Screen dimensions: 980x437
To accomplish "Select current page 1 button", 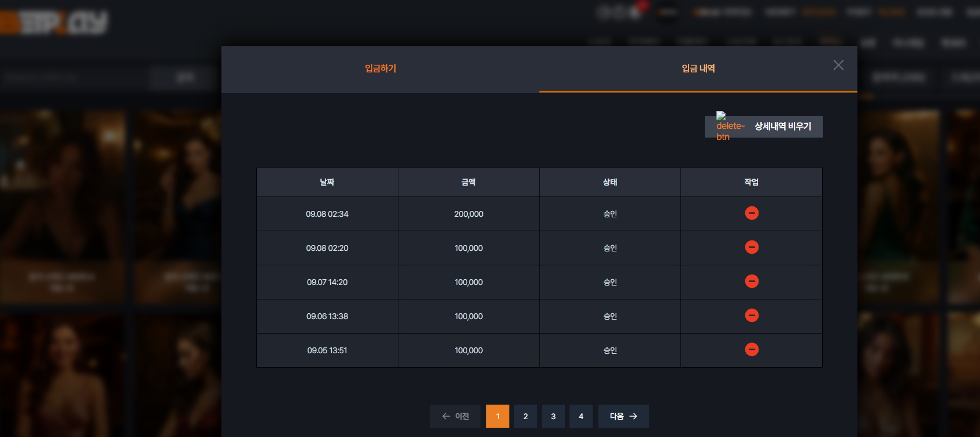I will (x=498, y=416).
